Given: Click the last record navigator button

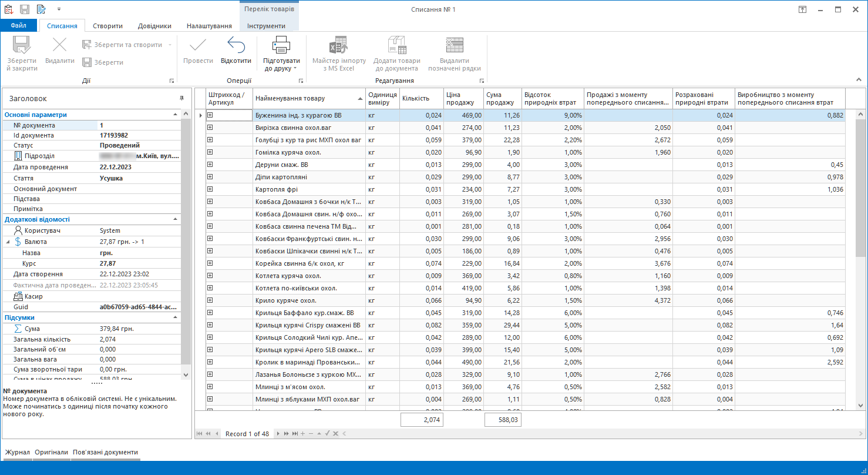Looking at the screenshot, I should 295,434.
